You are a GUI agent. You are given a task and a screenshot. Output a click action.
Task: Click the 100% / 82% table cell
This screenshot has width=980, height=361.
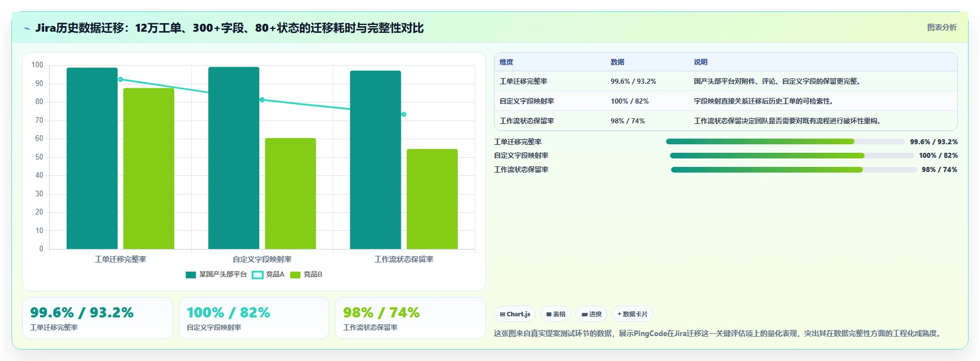pos(630,101)
